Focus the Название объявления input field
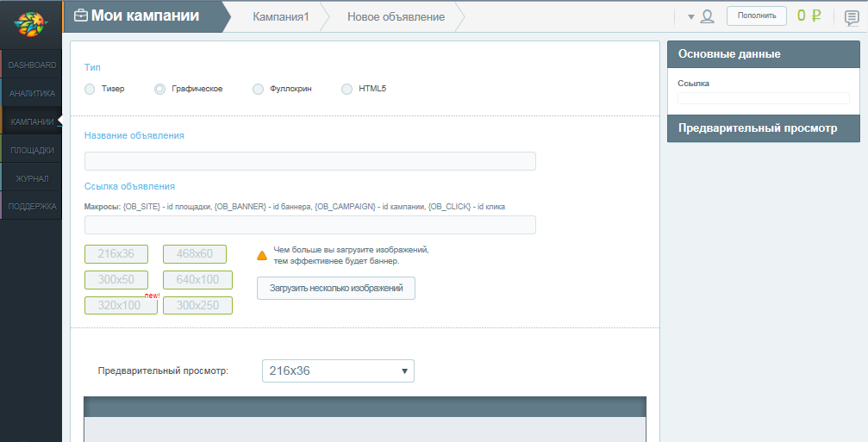The height and width of the screenshot is (442, 868). [310, 161]
